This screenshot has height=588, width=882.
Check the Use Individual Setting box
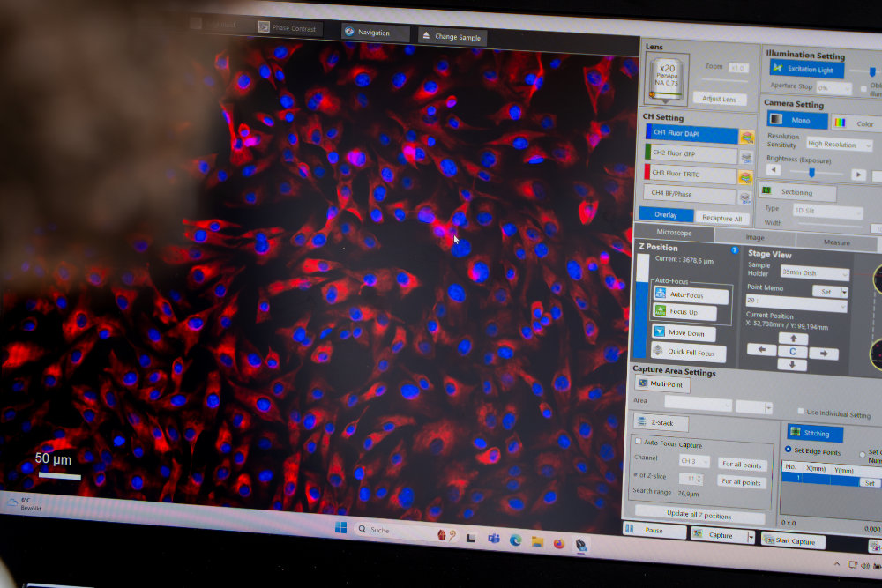pyautogui.click(x=800, y=412)
